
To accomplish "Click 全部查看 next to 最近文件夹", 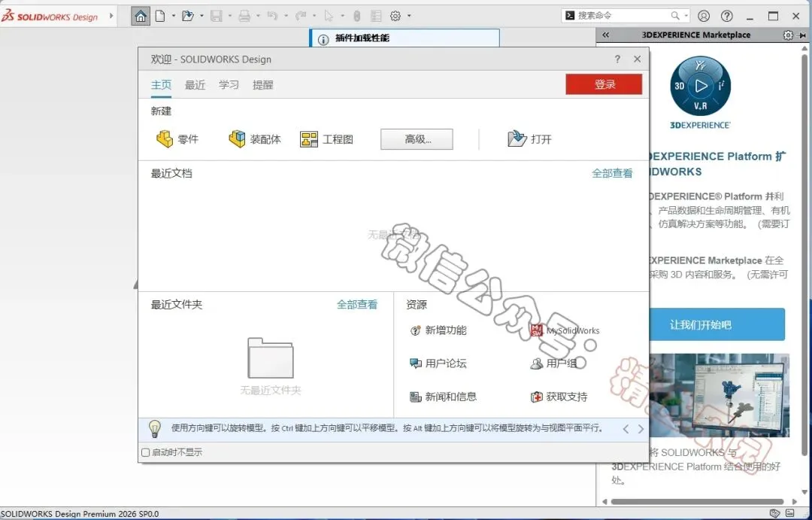I will pyautogui.click(x=357, y=304).
